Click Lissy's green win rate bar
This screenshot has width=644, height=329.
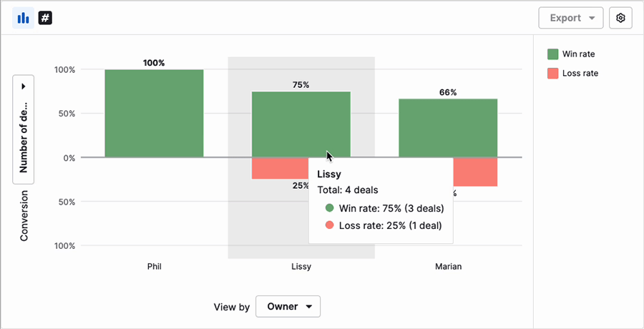coord(286,124)
